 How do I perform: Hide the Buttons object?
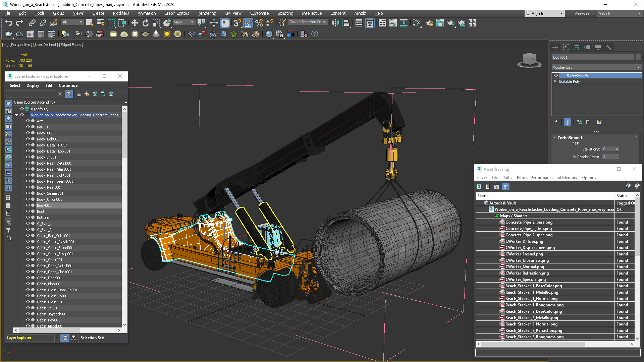click(28, 217)
